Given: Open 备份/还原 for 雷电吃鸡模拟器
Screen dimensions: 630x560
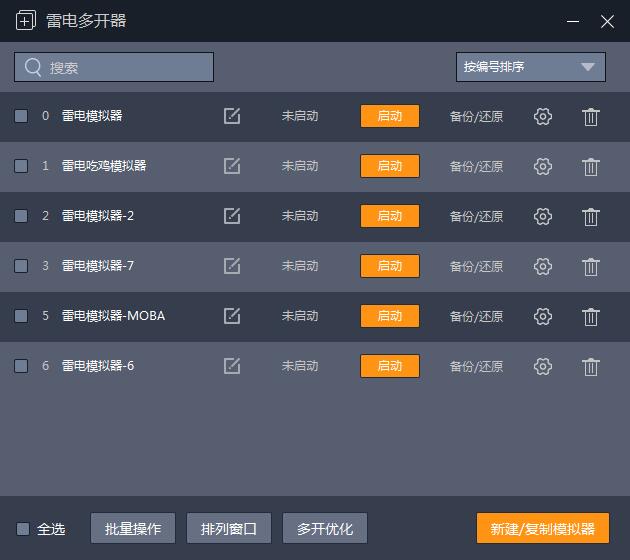Looking at the screenshot, I should 477,166.
